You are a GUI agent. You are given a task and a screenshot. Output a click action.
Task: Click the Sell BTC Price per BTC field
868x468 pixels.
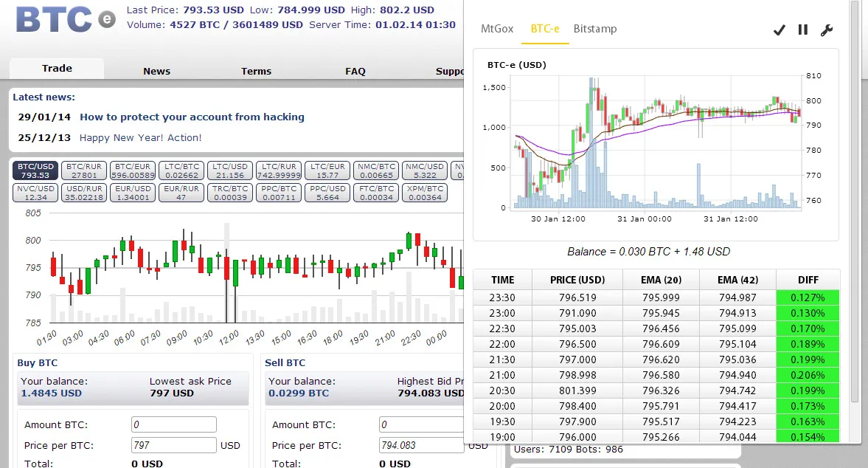(421, 445)
